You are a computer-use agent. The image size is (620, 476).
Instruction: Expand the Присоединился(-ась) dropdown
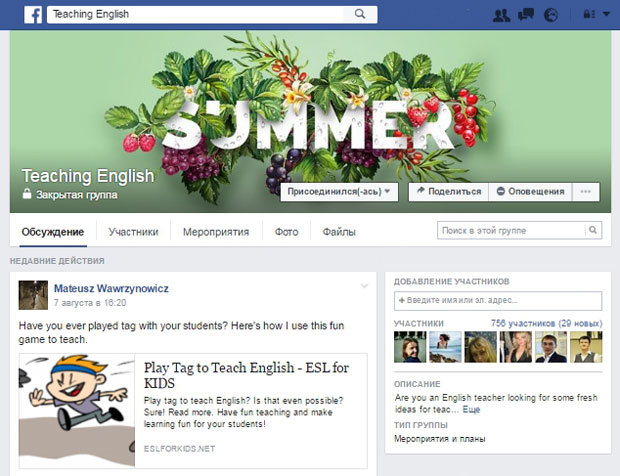coord(339,192)
